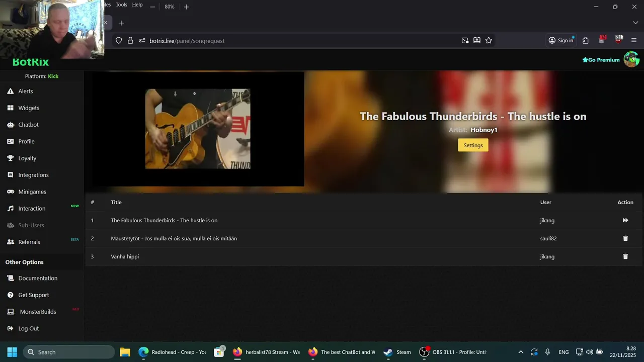Click the Microsoft Store taskbar icon
The width and height of the screenshot is (644, 362).
pyautogui.click(x=219, y=352)
